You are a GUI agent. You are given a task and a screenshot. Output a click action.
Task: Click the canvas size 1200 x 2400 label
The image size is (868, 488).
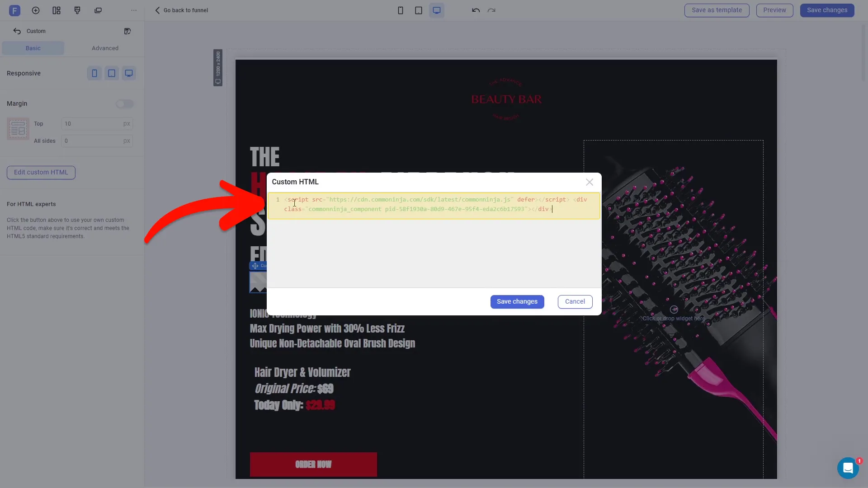tap(218, 68)
